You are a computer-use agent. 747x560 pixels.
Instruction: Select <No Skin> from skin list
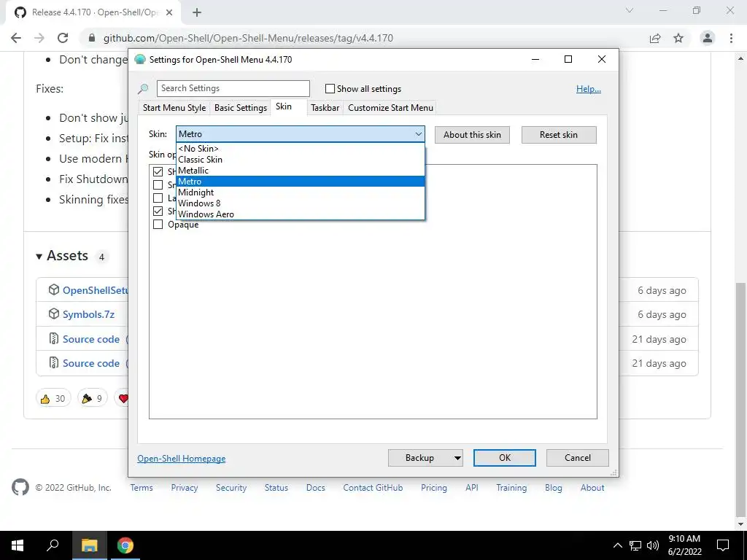click(300, 149)
